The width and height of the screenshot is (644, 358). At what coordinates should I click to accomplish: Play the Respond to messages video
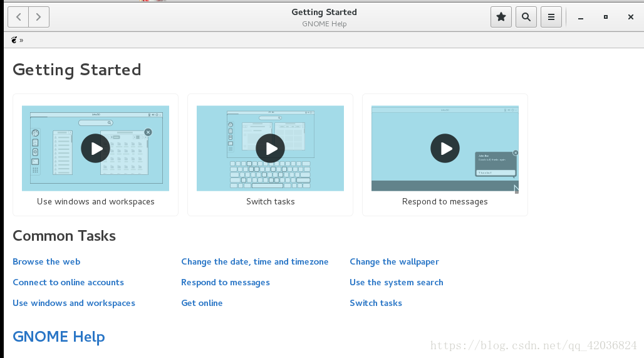(445, 149)
